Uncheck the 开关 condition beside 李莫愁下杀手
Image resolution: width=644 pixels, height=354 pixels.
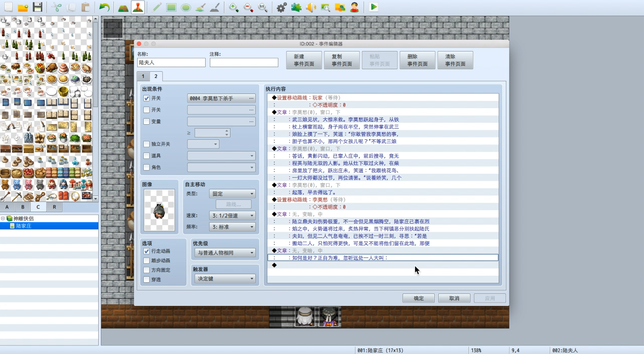(147, 98)
